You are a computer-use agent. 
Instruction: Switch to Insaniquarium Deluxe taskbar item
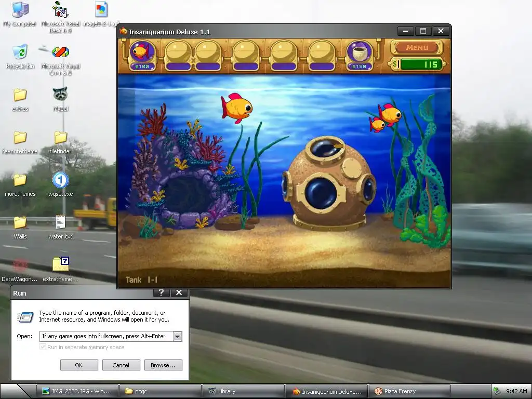327,391
